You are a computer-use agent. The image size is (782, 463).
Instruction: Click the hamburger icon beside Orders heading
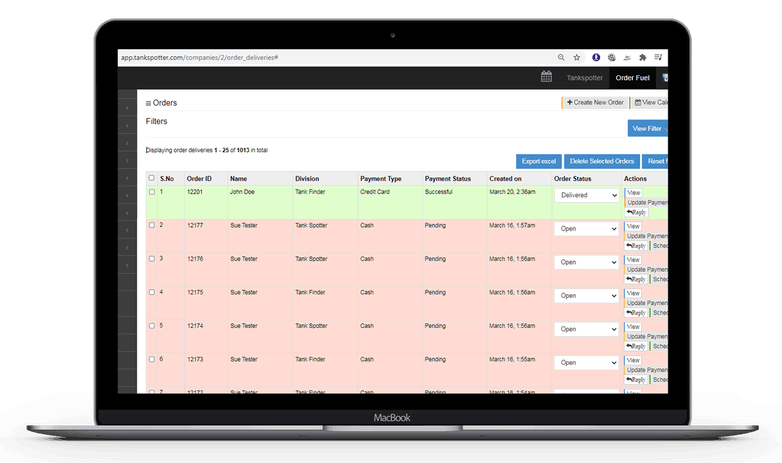tap(148, 103)
